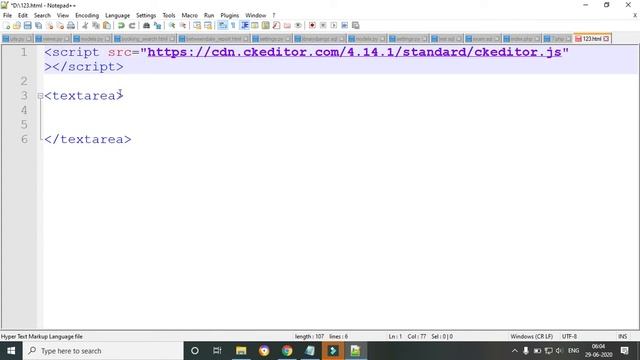Screen dimensions: 640x360
Task: Click the volume speaker tray icon
Action: pos(559,351)
